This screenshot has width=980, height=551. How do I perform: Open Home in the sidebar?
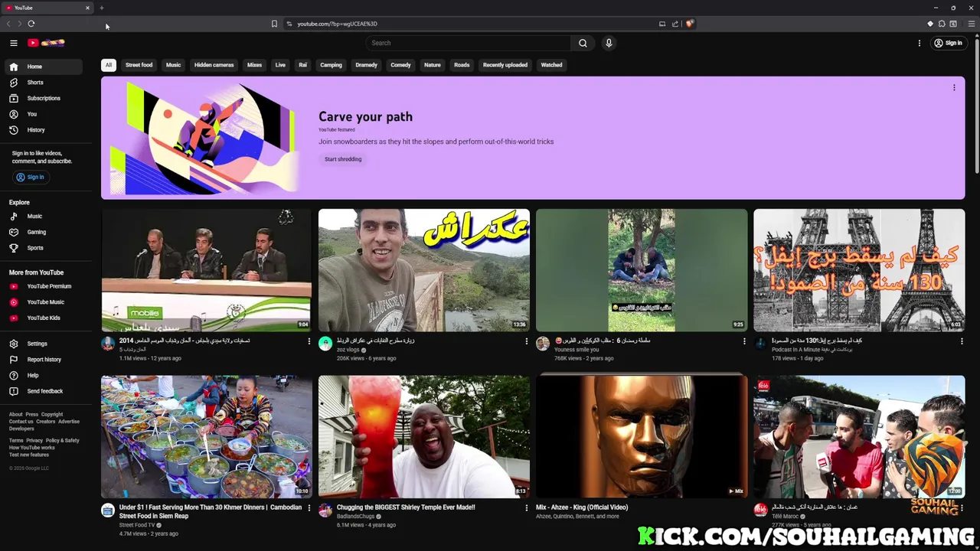pos(43,67)
